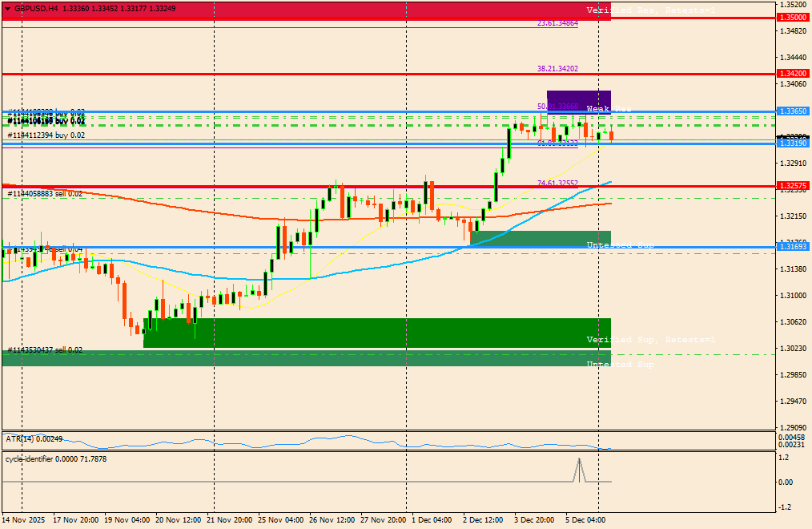Open the chart menu triangle beside GBPUSD,H4

click(7, 9)
